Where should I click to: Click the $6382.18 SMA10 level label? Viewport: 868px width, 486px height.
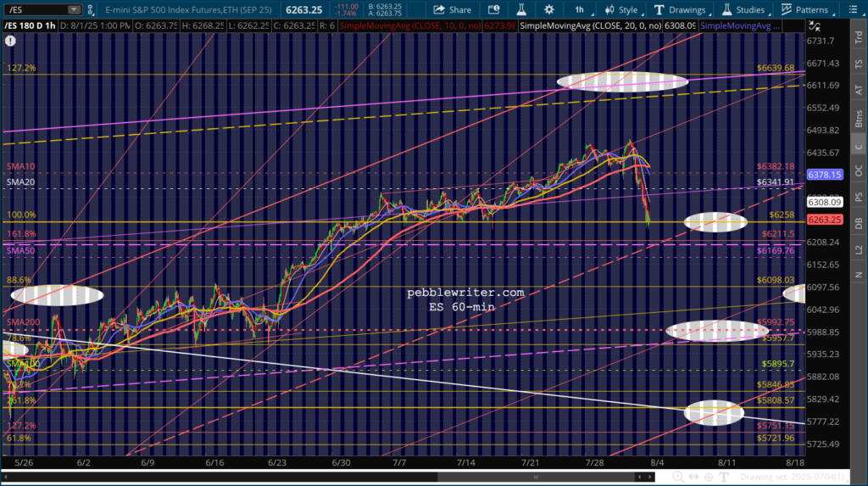(x=776, y=166)
